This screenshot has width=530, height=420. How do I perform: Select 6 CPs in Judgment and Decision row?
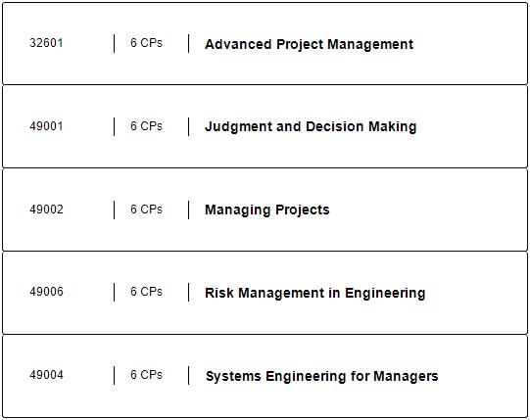(146, 126)
